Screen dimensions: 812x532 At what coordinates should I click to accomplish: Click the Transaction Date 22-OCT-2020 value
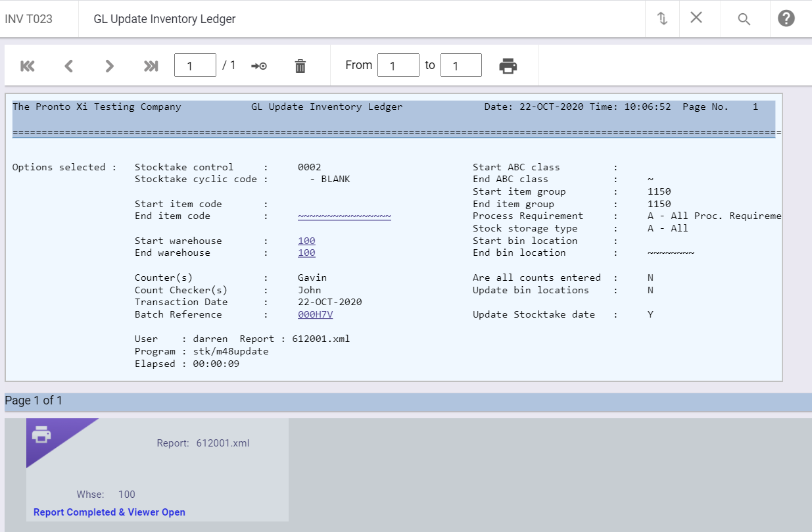tap(330, 302)
